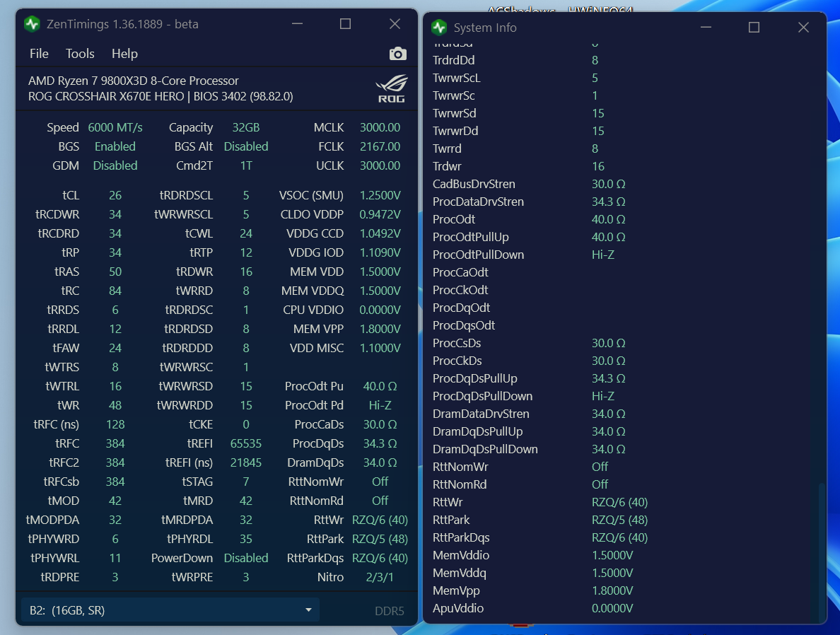Close the ZenTimings window

[395, 23]
